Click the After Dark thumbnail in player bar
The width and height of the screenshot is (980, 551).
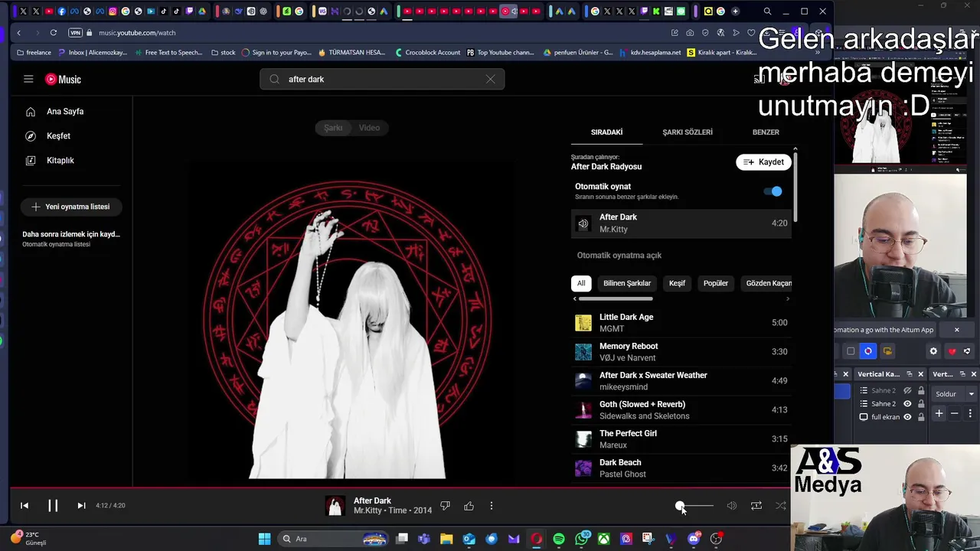[x=335, y=506]
